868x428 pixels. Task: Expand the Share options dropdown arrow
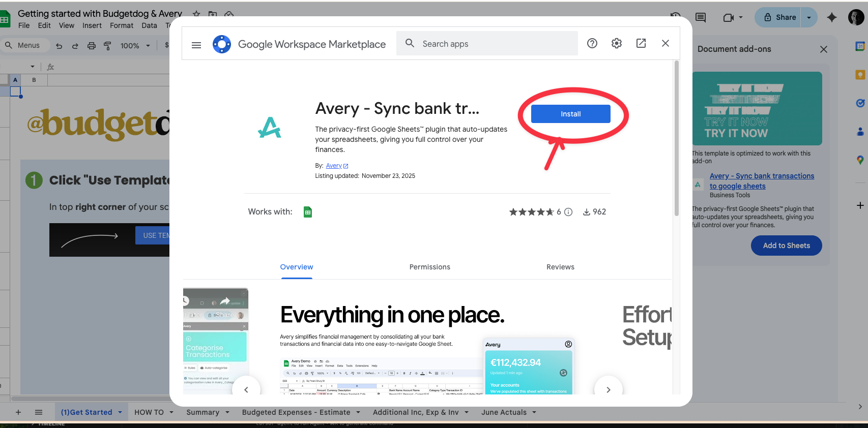809,18
